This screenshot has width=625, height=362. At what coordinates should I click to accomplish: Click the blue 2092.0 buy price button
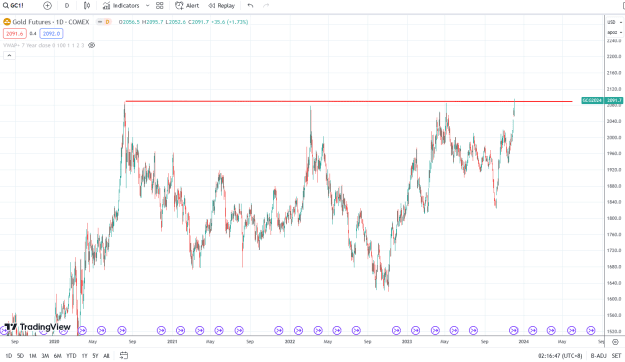click(x=51, y=34)
